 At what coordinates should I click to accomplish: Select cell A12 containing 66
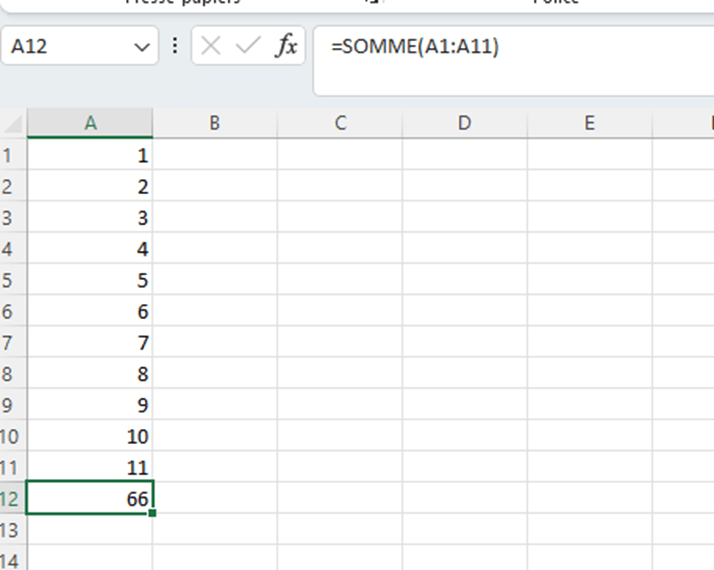(90, 498)
